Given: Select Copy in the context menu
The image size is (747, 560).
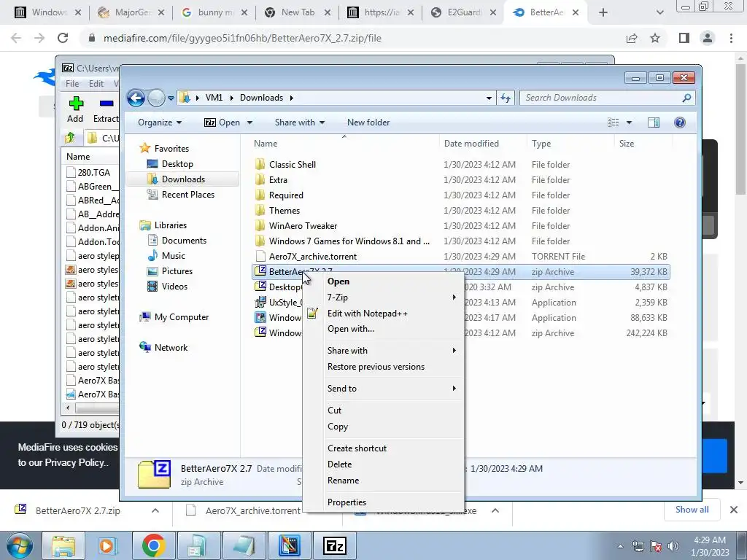Looking at the screenshot, I should coord(384,427).
